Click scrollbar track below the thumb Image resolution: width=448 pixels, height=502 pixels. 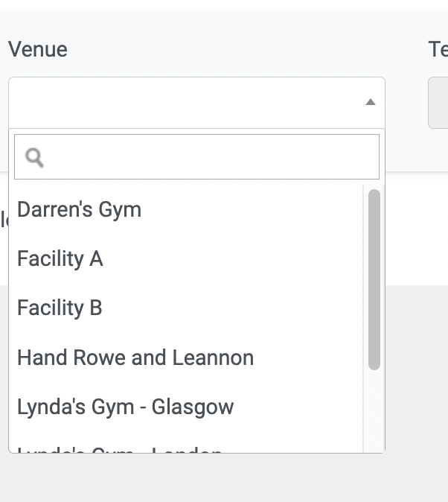tap(374, 410)
